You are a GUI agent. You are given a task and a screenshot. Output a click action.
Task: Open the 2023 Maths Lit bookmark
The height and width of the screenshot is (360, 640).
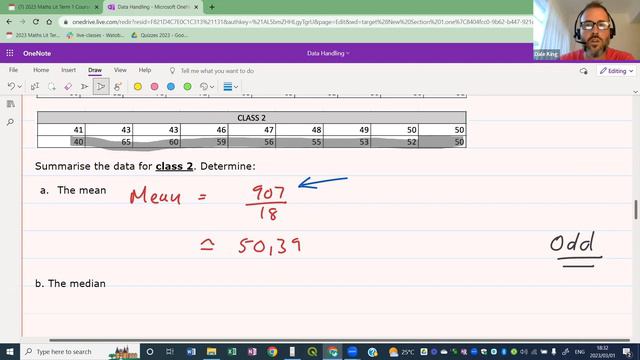pos(33,35)
